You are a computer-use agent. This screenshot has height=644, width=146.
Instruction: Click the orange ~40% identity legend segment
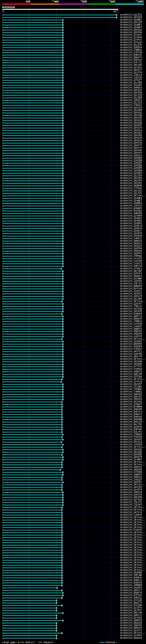coord(45,4)
